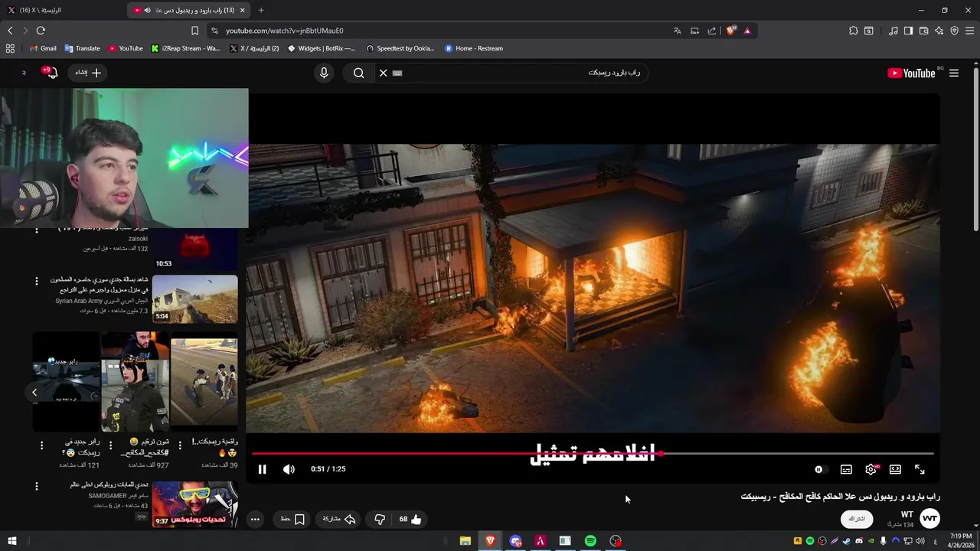The width and height of the screenshot is (980, 551).
Task: Click the share button below the video
Action: coord(339,519)
